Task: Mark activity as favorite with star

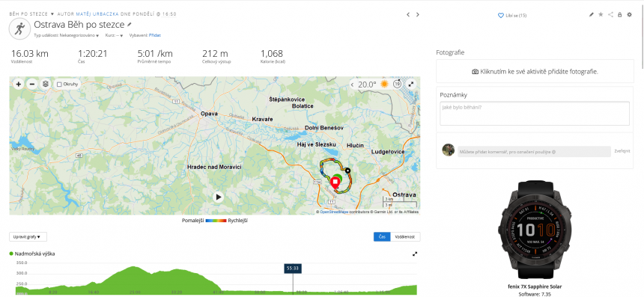Action: pos(601,15)
